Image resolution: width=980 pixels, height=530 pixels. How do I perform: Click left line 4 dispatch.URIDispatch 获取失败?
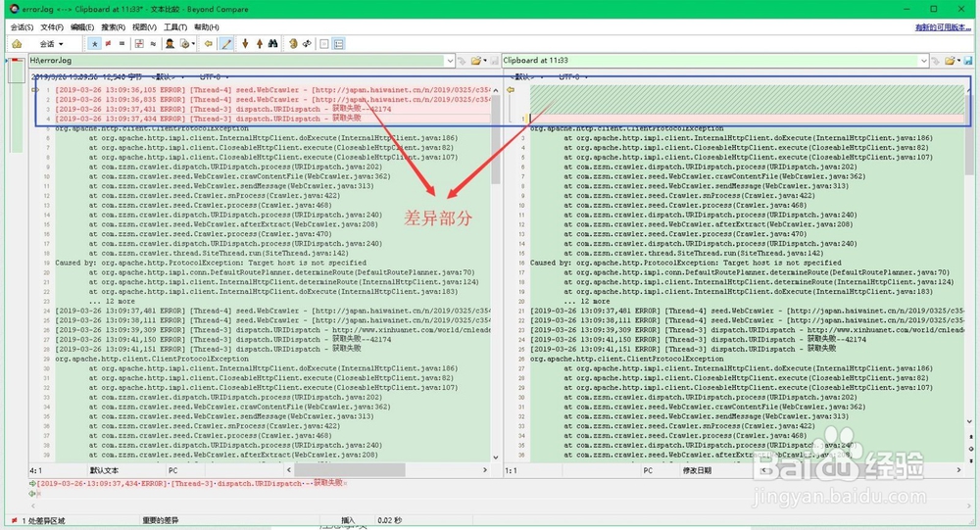[208, 119]
